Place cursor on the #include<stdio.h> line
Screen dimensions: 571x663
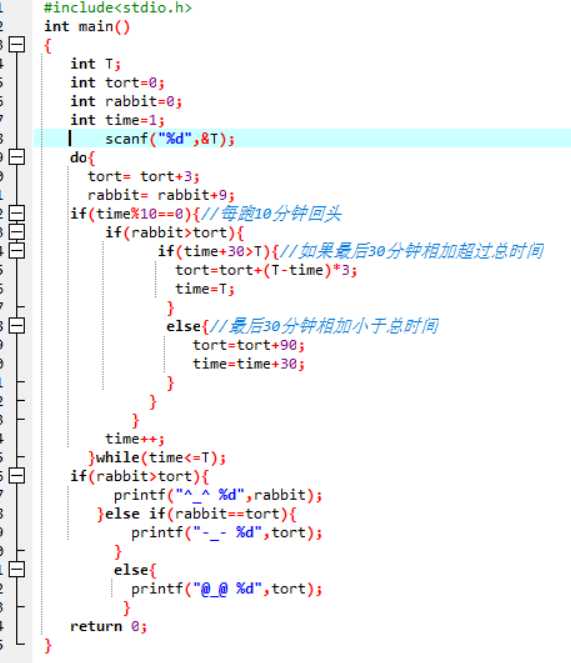click(x=118, y=8)
